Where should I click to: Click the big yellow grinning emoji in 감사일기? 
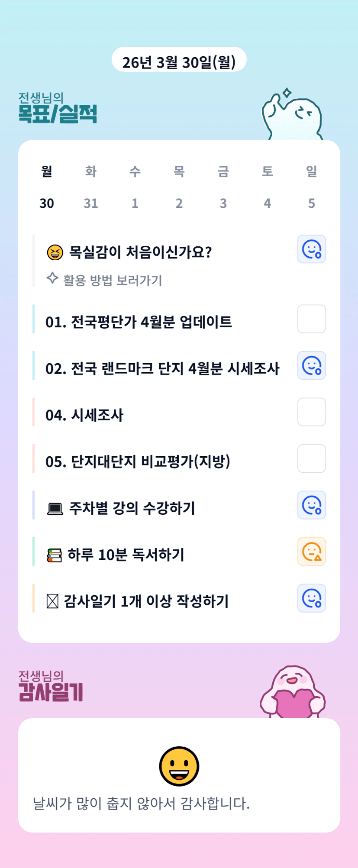click(x=179, y=766)
